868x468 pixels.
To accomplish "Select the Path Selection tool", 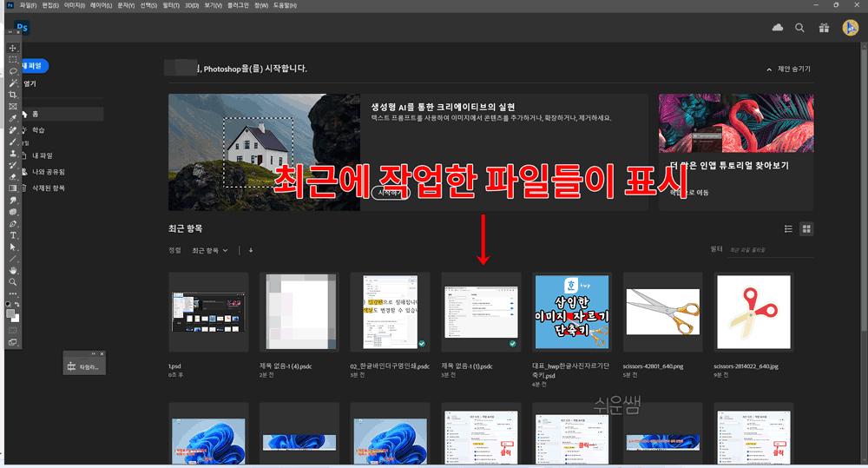I will click(x=13, y=247).
